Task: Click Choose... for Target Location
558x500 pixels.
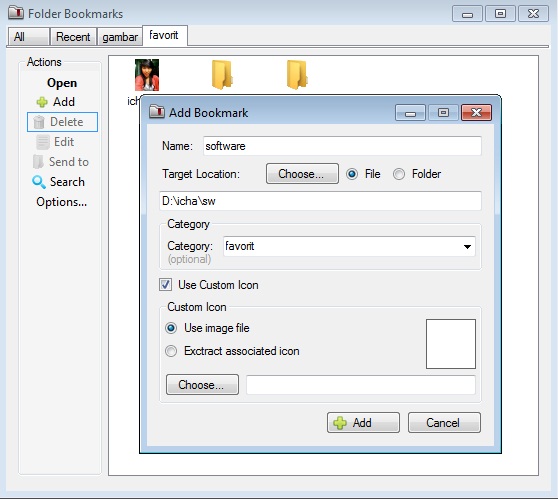Action: coord(302,174)
